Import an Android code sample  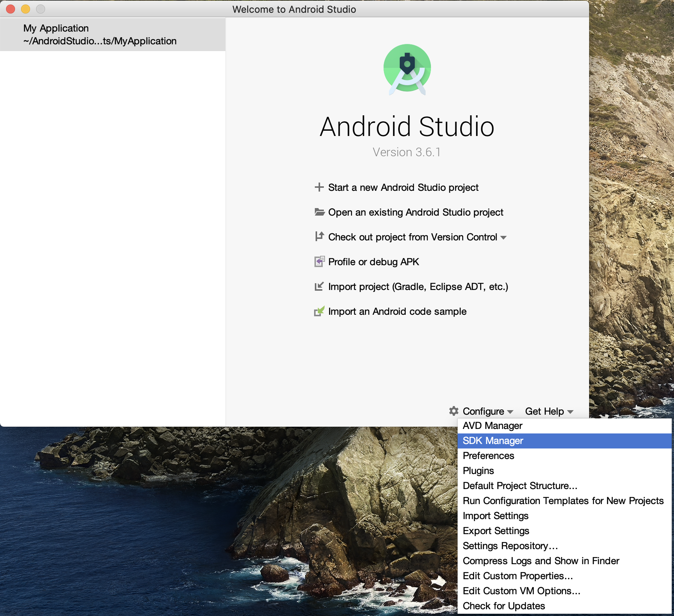397,311
